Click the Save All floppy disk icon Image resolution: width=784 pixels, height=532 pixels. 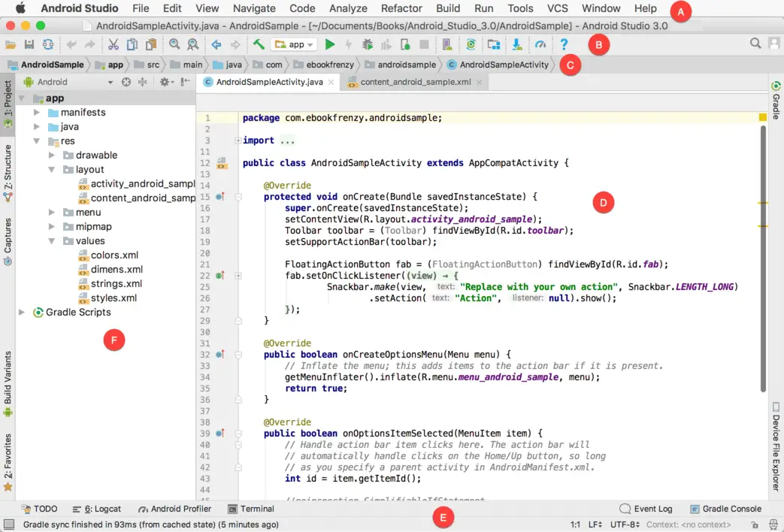click(x=29, y=45)
